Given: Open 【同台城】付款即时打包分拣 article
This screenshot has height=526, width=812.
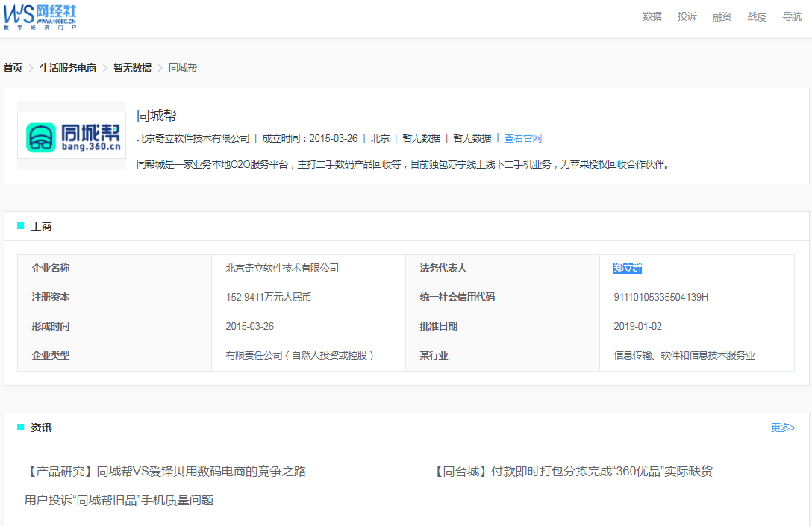Looking at the screenshot, I should 572,471.
